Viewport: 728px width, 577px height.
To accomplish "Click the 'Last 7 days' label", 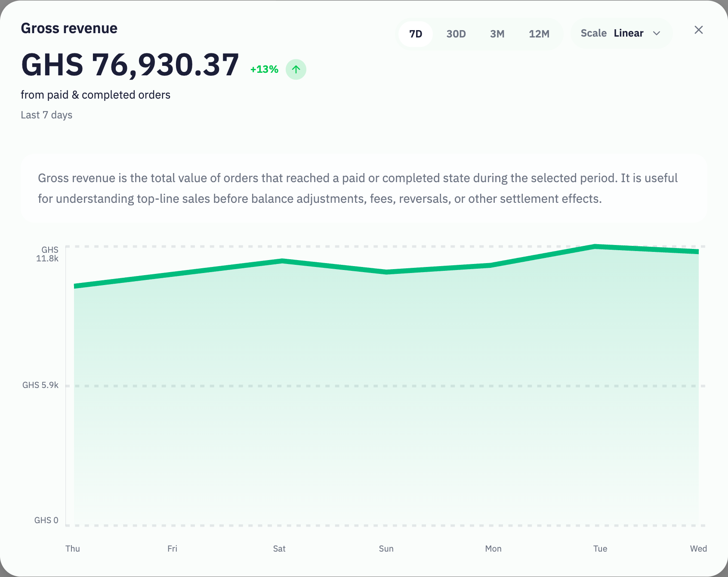I will [46, 115].
